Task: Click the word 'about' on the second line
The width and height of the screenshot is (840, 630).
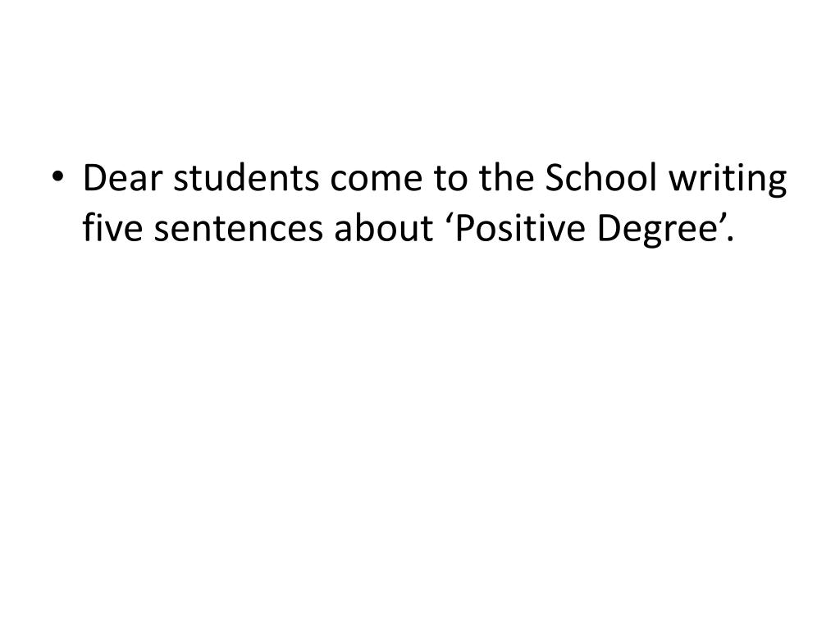Action: (x=384, y=227)
